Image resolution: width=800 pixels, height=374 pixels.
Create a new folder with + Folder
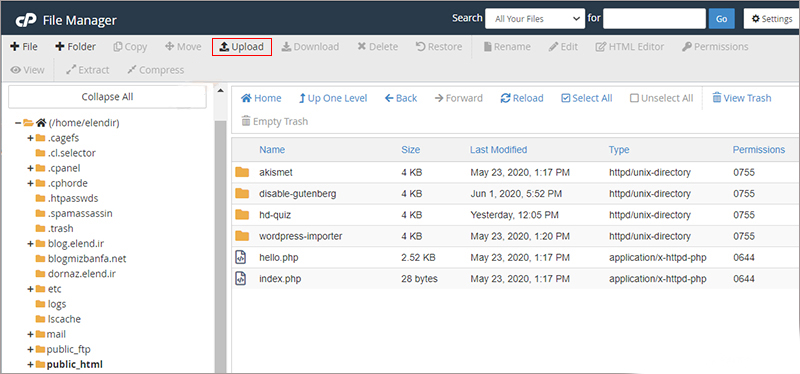tap(76, 47)
